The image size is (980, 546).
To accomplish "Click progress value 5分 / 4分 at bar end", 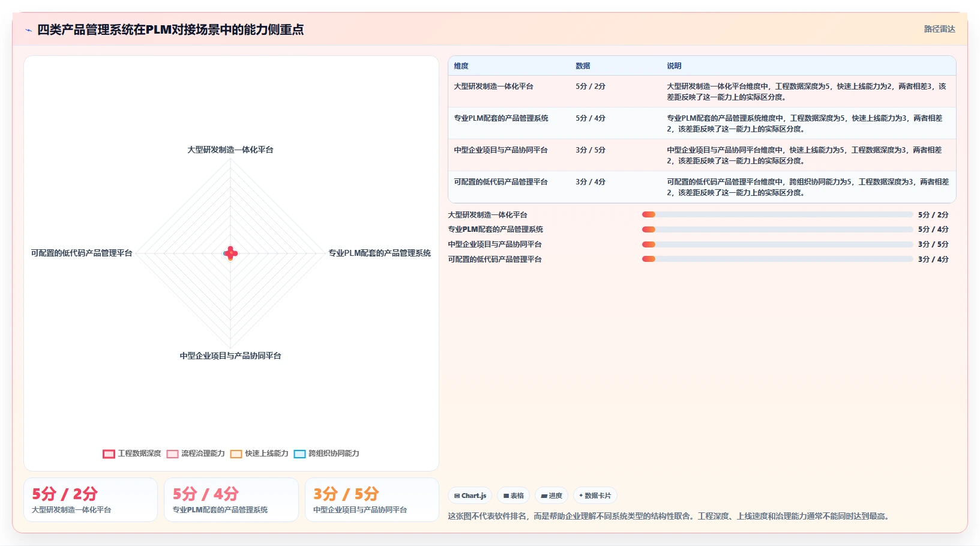I will click(933, 229).
